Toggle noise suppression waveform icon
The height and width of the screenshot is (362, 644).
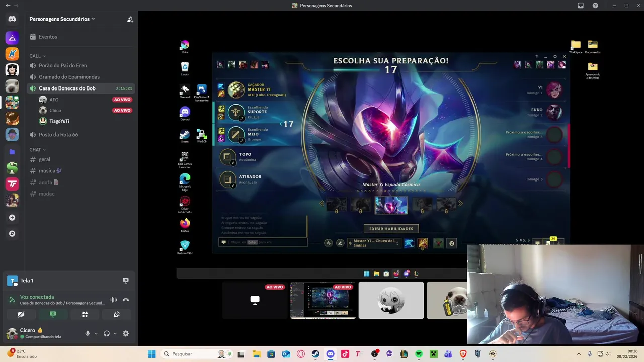pyautogui.click(x=114, y=300)
